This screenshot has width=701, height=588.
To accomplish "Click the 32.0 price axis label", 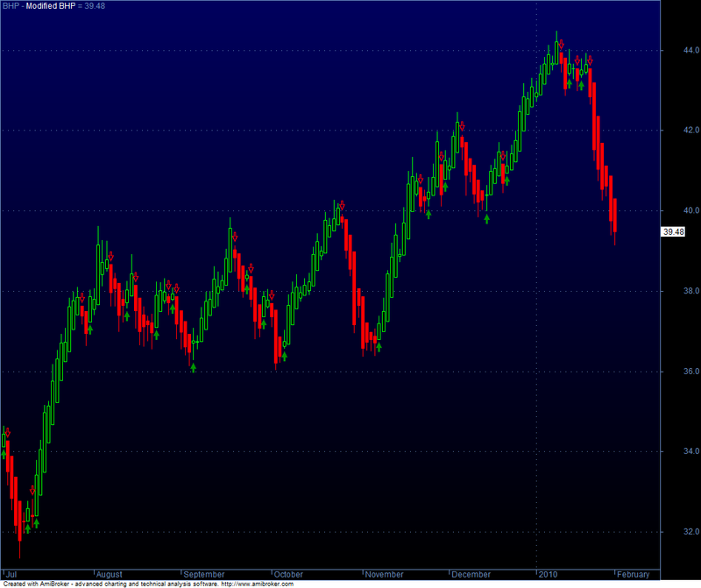I will point(691,532).
